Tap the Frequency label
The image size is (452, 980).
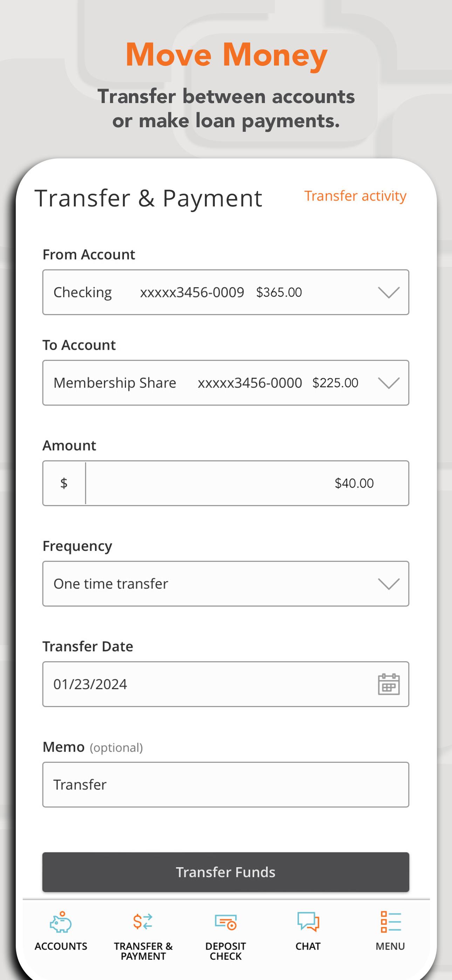(x=77, y=546)
